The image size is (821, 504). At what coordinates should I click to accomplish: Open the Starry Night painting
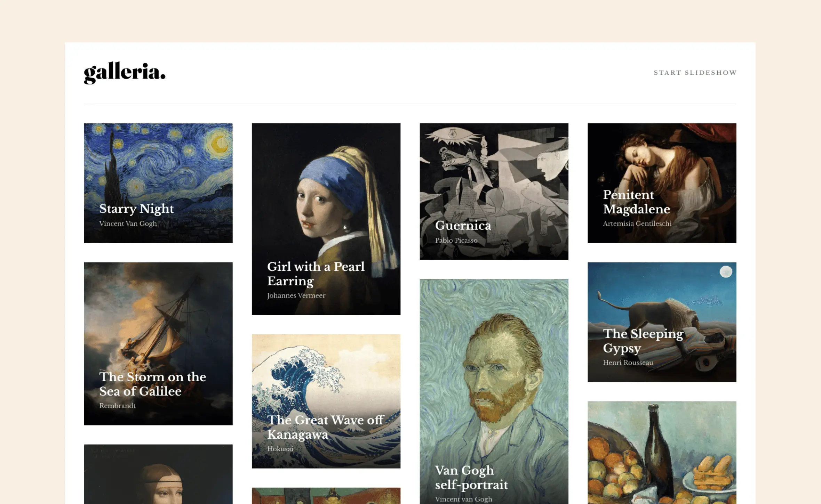pos(158,167)
